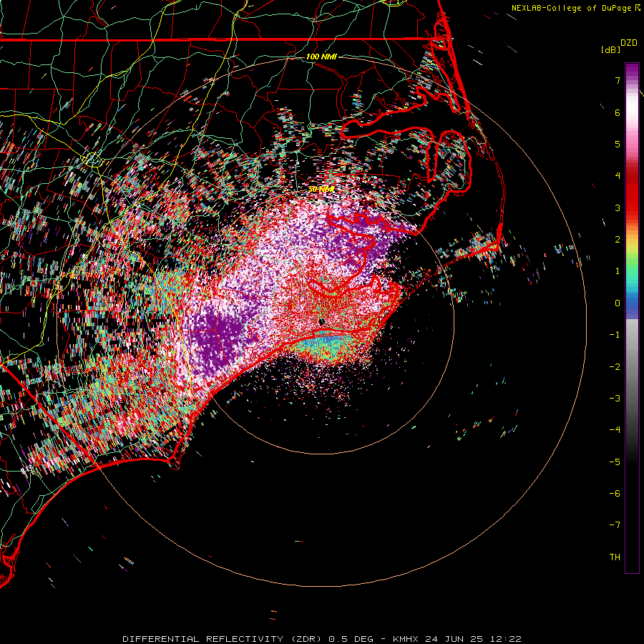Click the -1 tick label on the scale
This screenshot has width=644, height=644.
pos(615,335)
